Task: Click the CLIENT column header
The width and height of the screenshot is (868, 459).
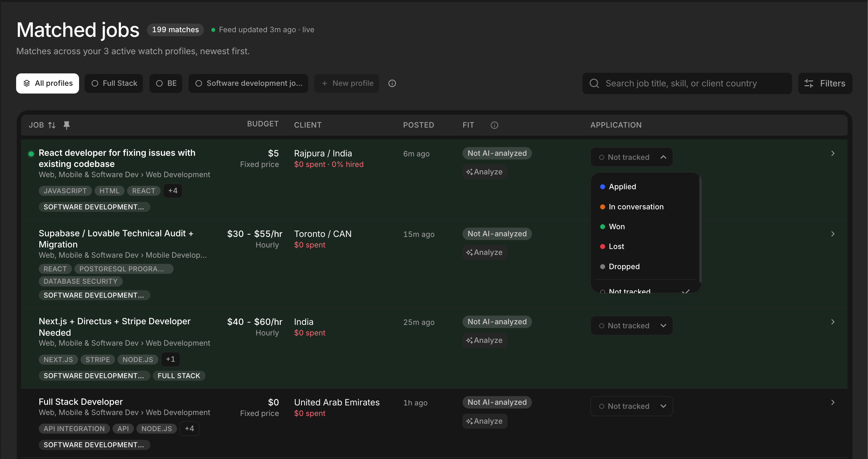Action: (308, 125)
